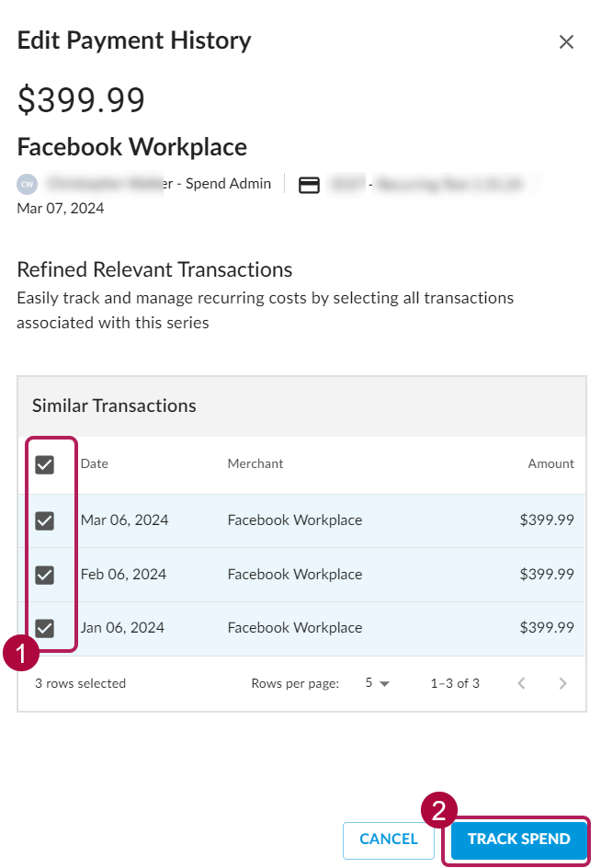
Task: Click the CW user avatar icon
Action: pos(28,184)
